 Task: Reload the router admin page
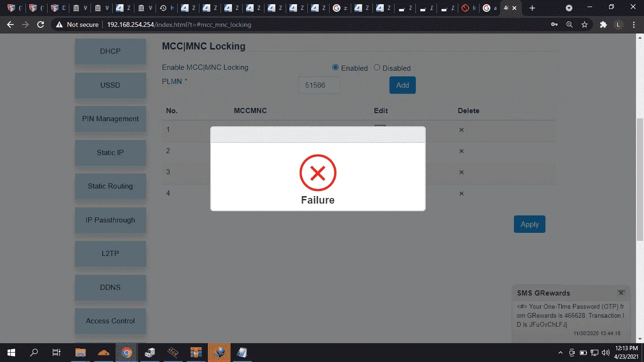(41, 25)
